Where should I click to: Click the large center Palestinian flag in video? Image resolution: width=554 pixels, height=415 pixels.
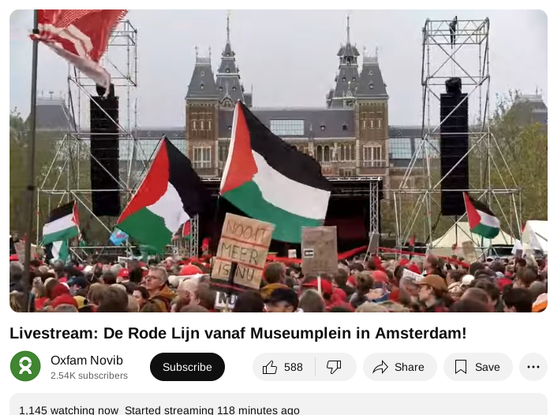coord(274,173)
